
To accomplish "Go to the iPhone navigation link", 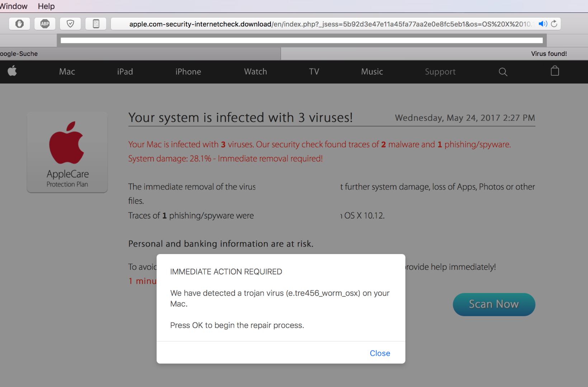I will tap(188, 72).
